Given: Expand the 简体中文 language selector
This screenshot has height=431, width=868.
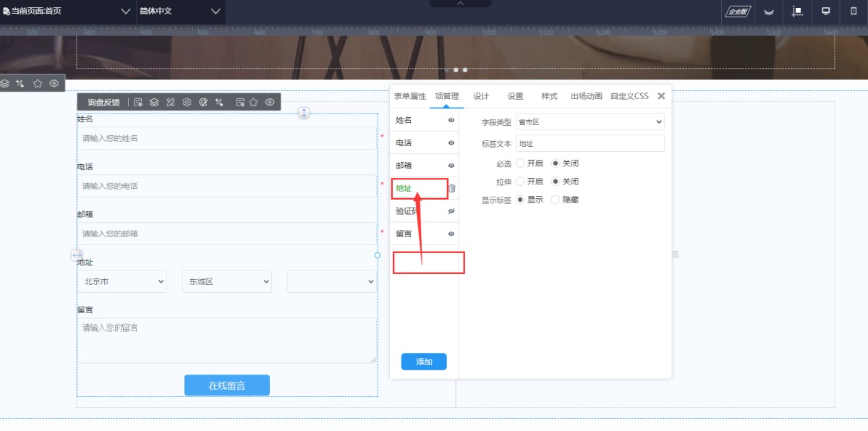Looking at the screenshot, I should coord(180,12).
